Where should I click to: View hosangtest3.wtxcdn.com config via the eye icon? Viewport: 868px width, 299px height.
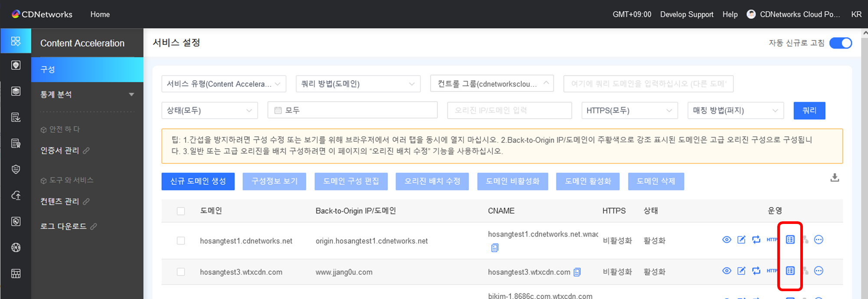(x=727, y=271)
